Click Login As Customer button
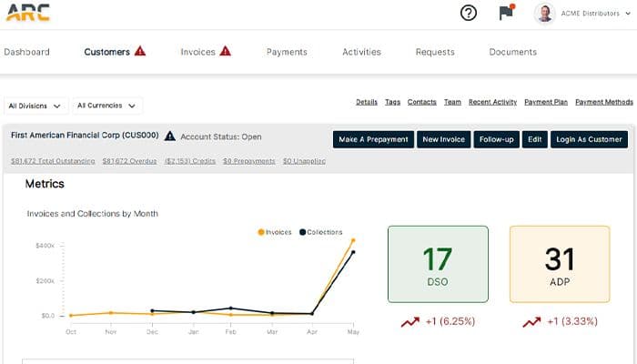 point(589,139)
